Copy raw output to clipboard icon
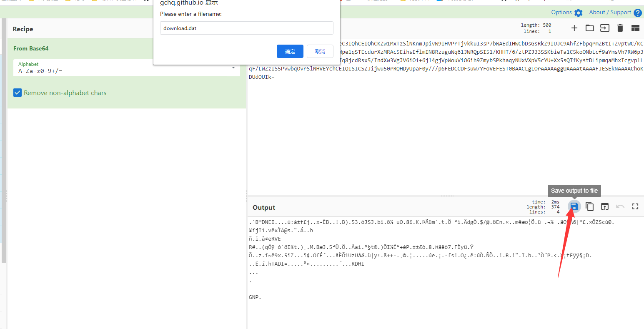The width and height of the screenshot is (644, 329). pyautogui.click(x=589, y=206)
